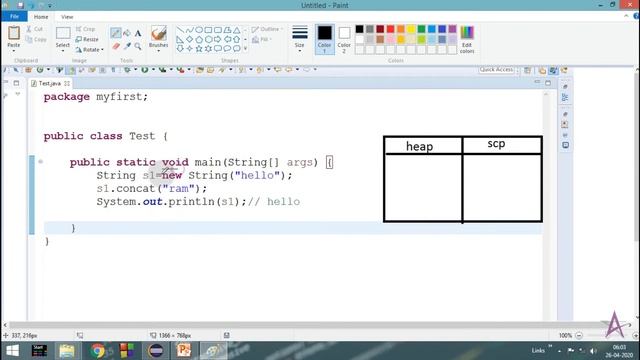Pick the red color swatch
The height and width of the screenshot is (360, 640).
391,29
